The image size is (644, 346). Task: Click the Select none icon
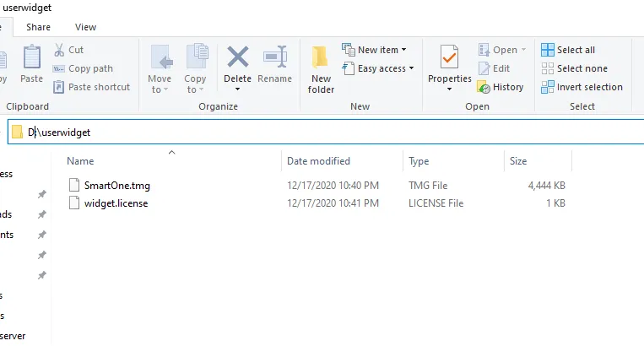[x=548, y=68]
